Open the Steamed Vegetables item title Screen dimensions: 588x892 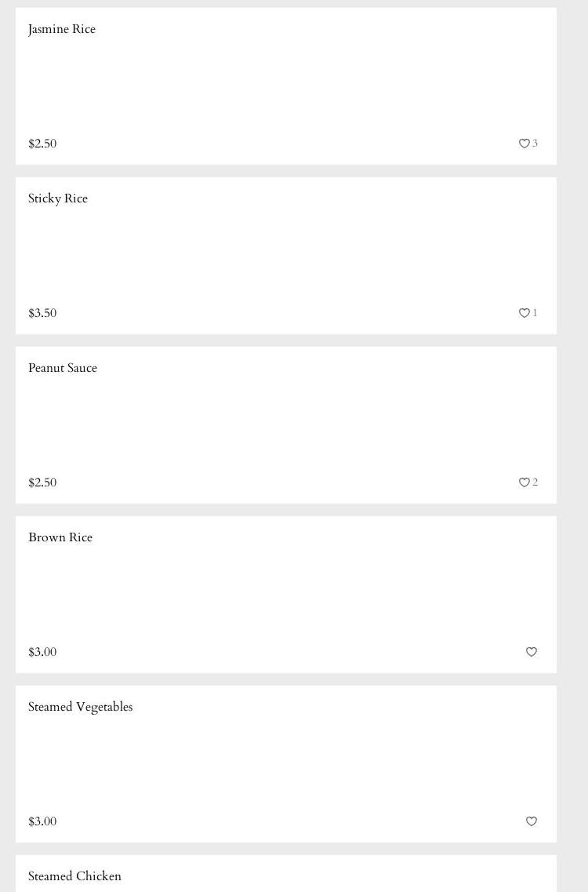click(x=80, y=707)
